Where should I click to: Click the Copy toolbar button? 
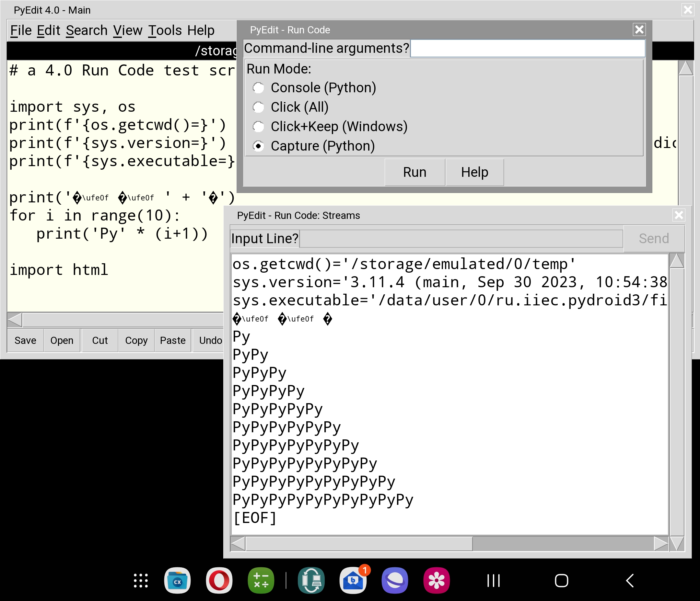136,341
